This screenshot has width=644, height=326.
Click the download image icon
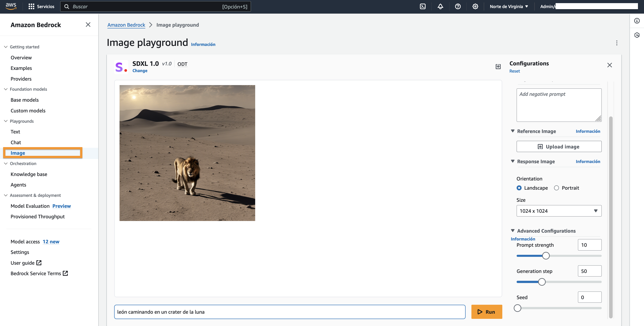click(498, 66)
